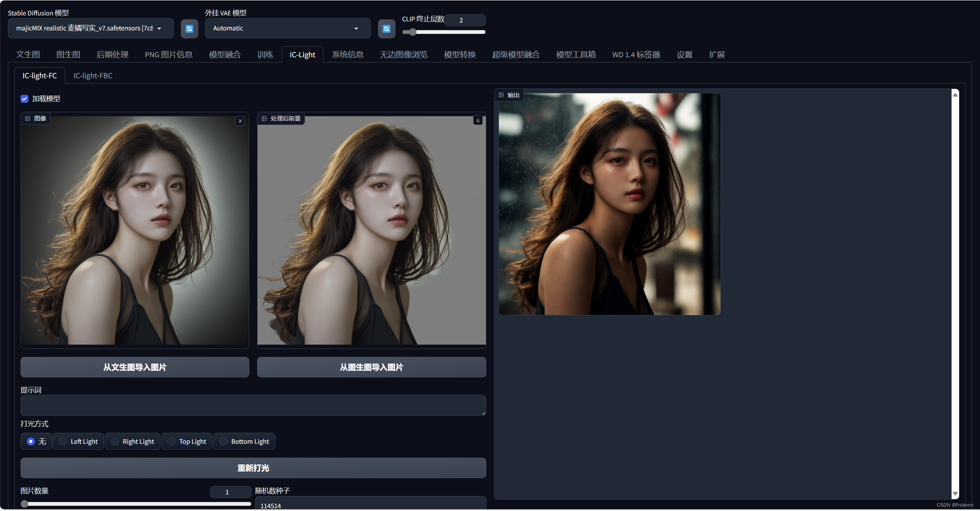980x511 pixels.
Task: Adjust the CLIP 终止层数 slider
Action: (x=412, y=32)
